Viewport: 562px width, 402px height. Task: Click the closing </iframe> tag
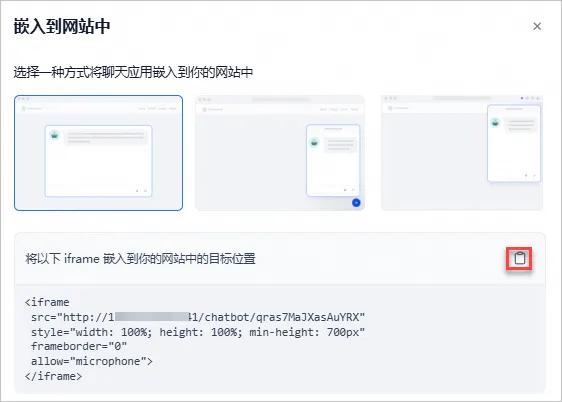(53, 376)
